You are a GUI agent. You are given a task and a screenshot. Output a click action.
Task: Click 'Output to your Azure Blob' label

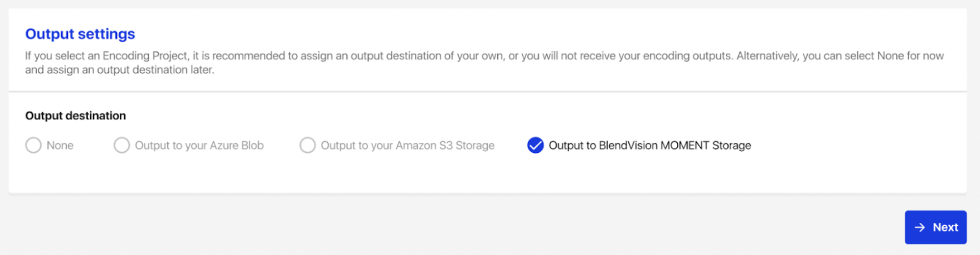tap(199, 146)
